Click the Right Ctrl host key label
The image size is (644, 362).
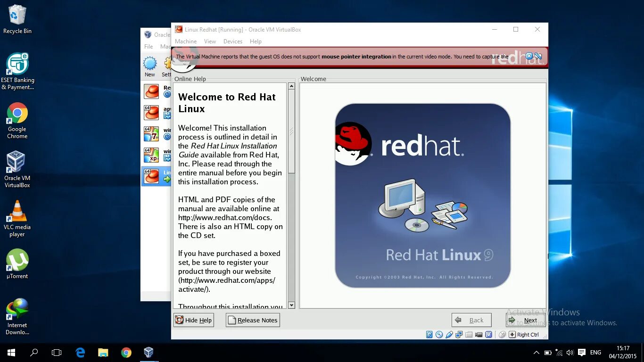click(x=528, y=335)
